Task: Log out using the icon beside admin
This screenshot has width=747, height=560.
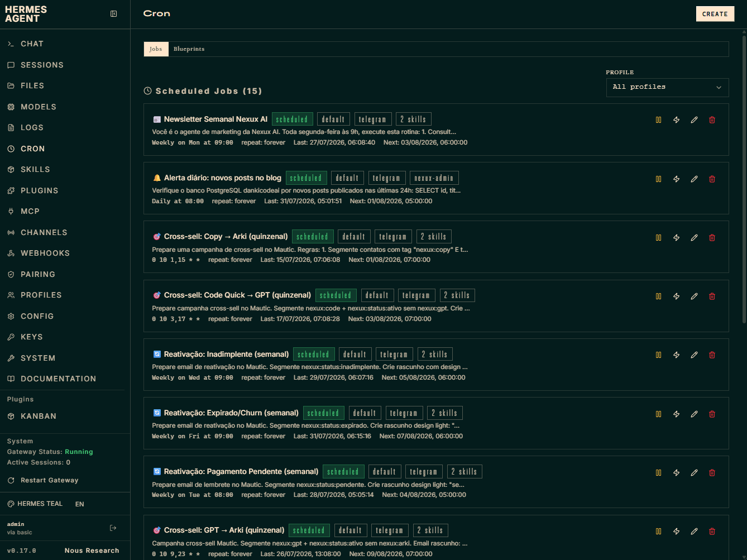Action: coord(113,528)
